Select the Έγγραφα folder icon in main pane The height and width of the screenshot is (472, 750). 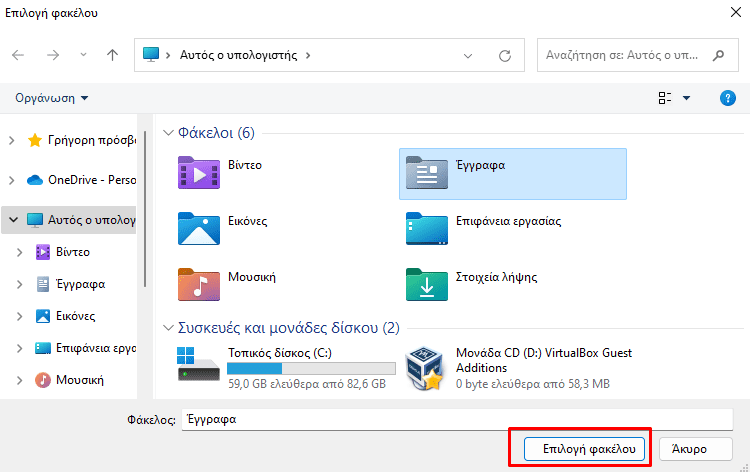(x=427, y=173)
